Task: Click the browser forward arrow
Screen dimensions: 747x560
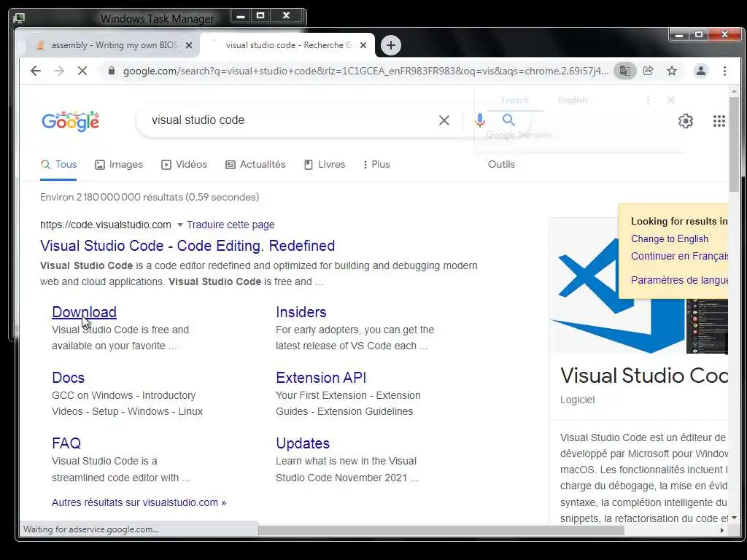Action: tap(59, 71)
